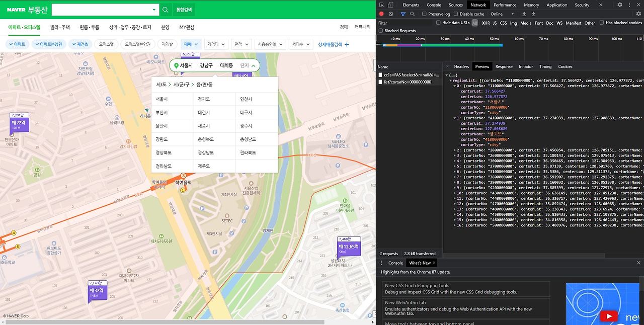644x325 pixels.
Task: Enable the Hide data URLs checkbox
Action: (x=439, y=23)
